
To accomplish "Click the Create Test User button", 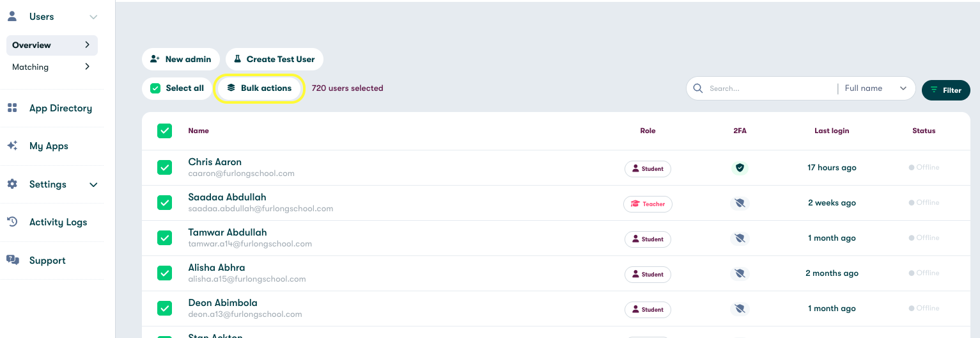I will pos(274,59).
